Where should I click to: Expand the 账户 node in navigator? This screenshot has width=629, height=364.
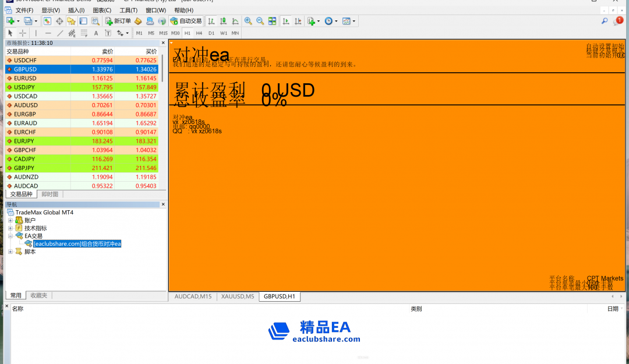pyautogui.click(x=10, y=220)
